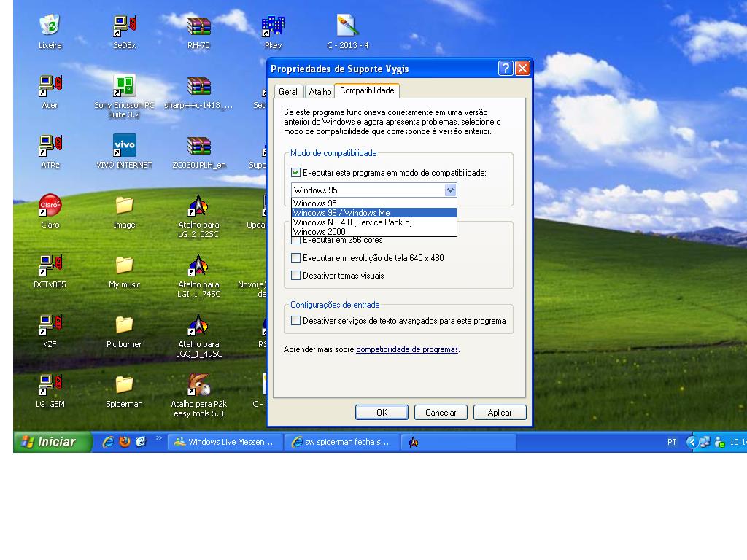
Task: Open the Iniciar start menu
Action: tap(53, 442)
